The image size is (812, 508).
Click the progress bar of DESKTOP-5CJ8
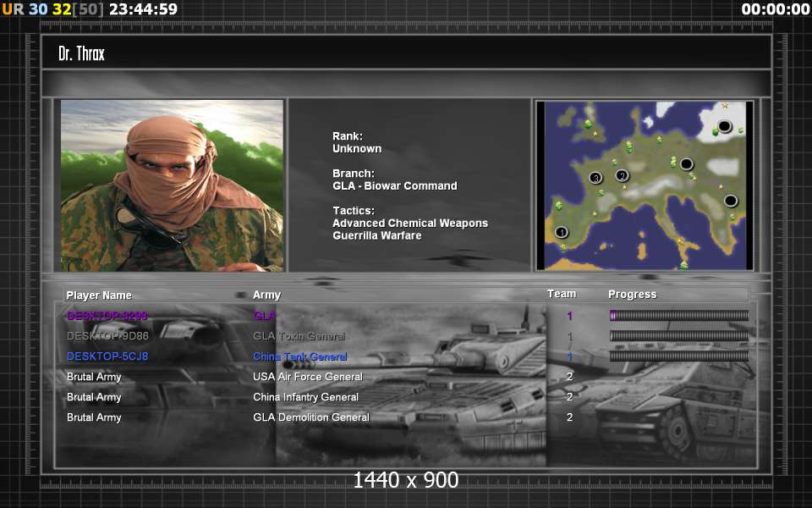(x=679, y=356)
